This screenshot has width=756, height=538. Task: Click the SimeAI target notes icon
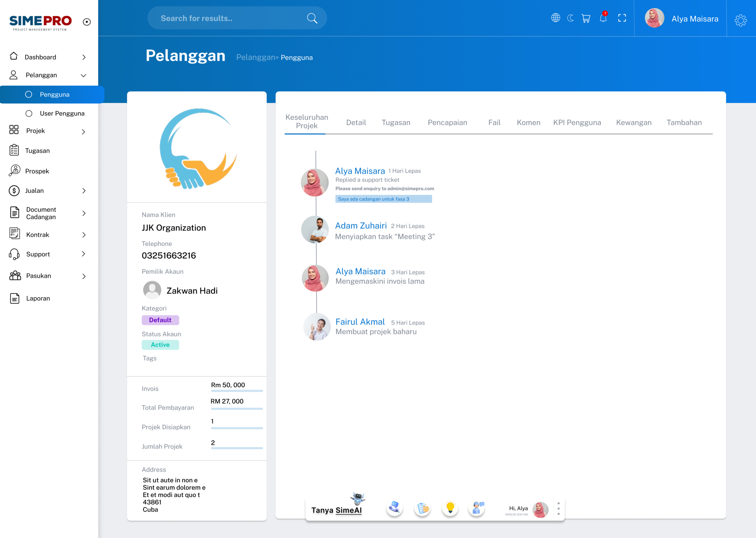(x=422, y=508)
